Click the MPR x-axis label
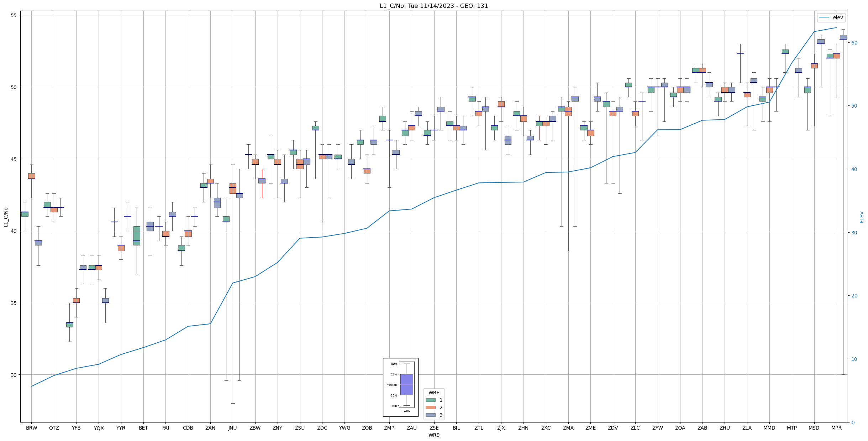Viewport: 868px width, 441px height. [837, 428]
